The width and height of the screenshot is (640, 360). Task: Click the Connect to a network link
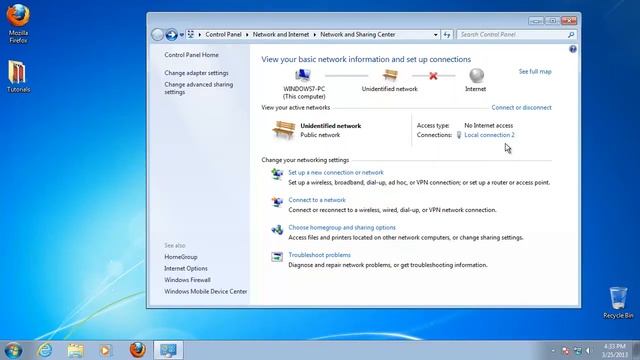click(317, 200)
